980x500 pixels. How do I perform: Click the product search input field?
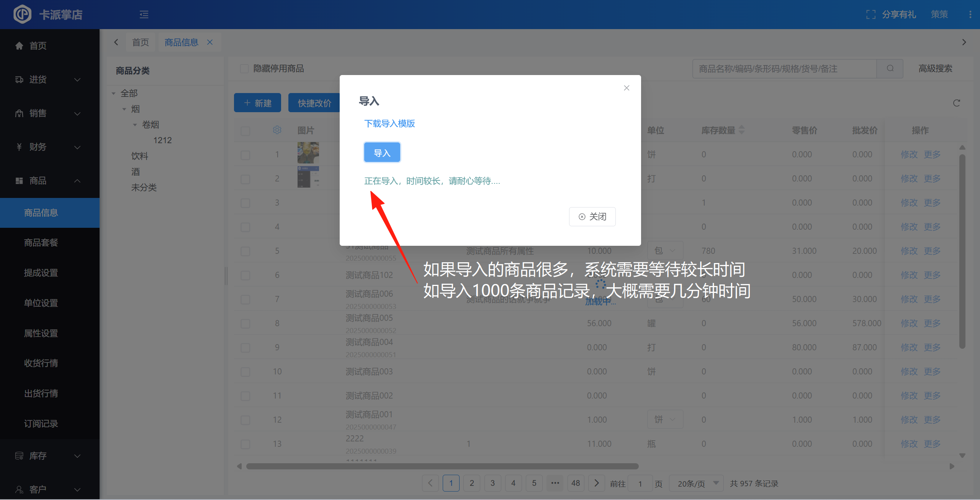click(x=784, y=69)
